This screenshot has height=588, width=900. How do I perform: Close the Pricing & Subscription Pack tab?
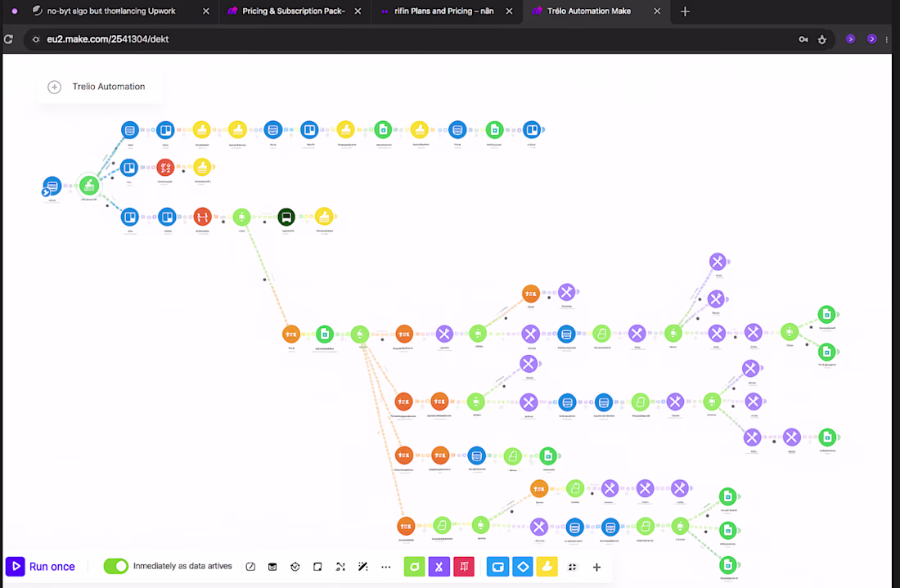tap(358, 11)
